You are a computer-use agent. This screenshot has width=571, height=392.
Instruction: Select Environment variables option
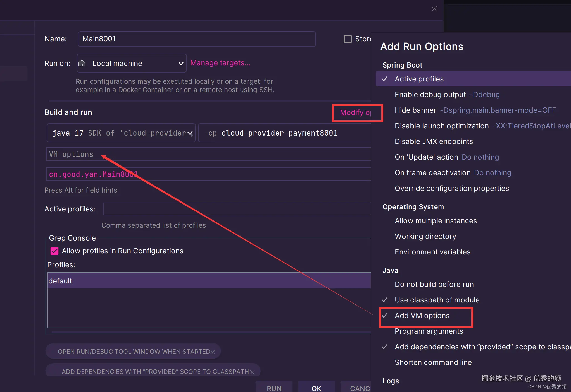point(432,252)
